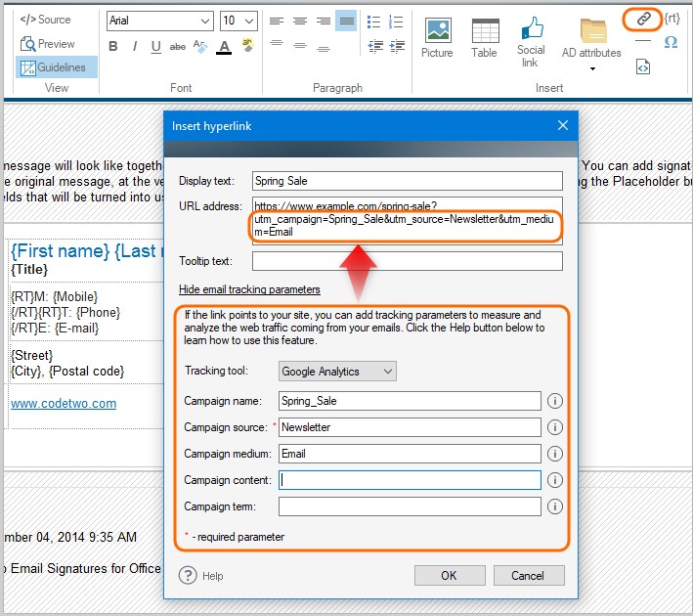This screenshot has height=616, width=693.
Task: Show info for Campaign term
Action: coord(554,506)
